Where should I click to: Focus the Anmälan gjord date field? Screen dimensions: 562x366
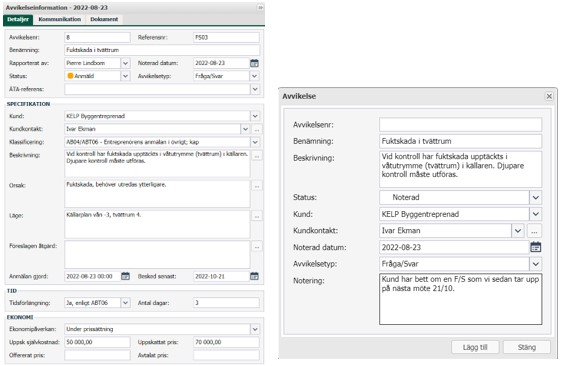tap(92, 276)
